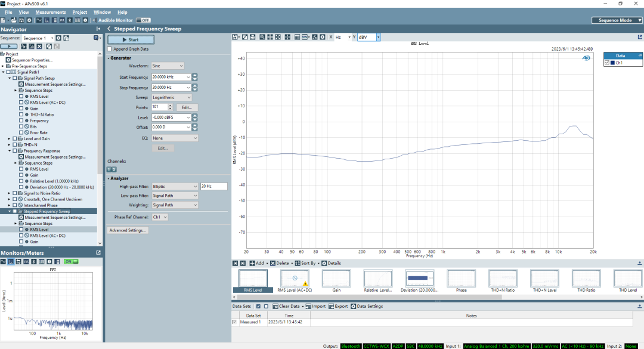644x349 pixels.
Task: Open sequence settings gear icon in Navigator
Action: pyautogui.click(x=58, y=38)
